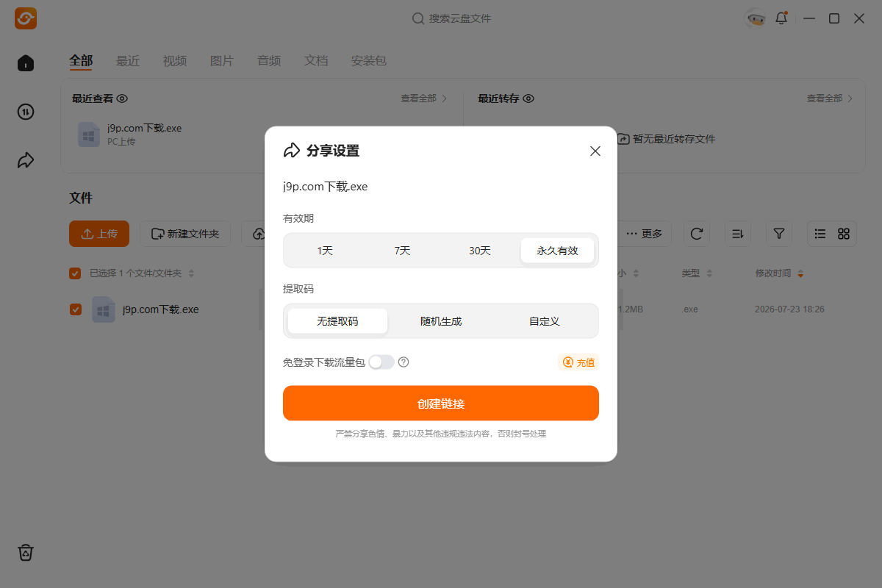Open the share sidebar icon
Viewport: 882px width, 588px height.
[x=26, y=159]
